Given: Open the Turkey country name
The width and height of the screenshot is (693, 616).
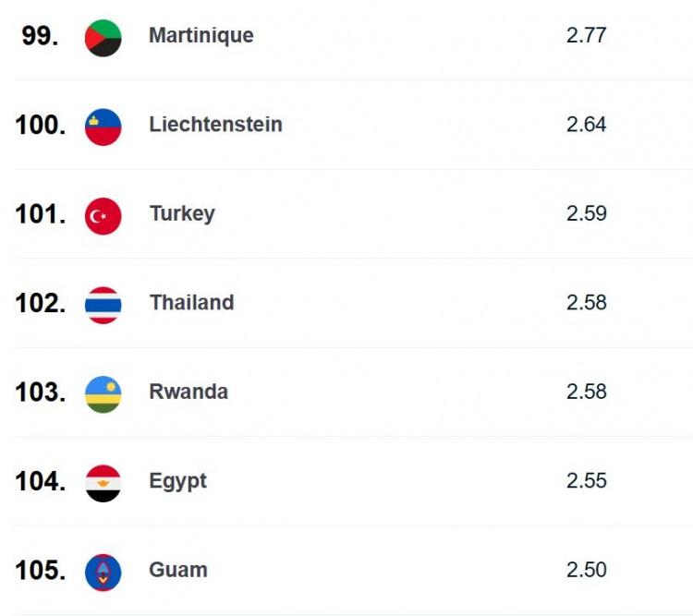Looking at the screenshot, I should click(182, 214).
